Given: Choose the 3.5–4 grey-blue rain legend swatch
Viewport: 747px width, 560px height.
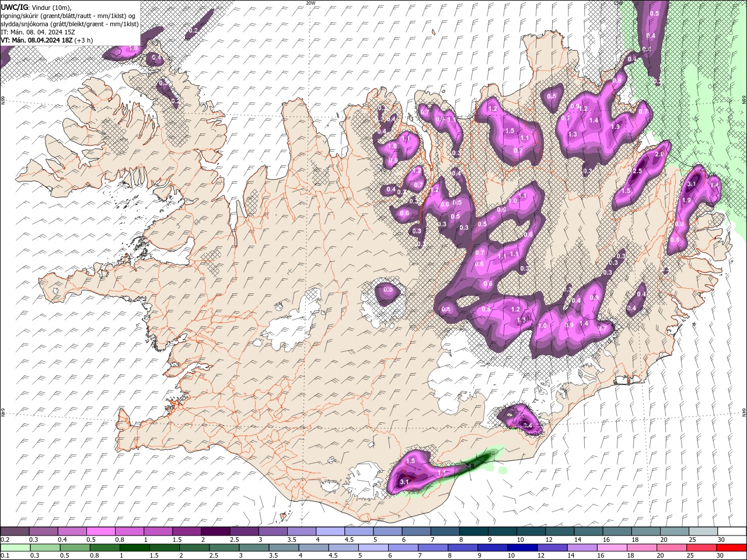Looking at the screenshot, I should pyautogui.click(x=283, y=548).
